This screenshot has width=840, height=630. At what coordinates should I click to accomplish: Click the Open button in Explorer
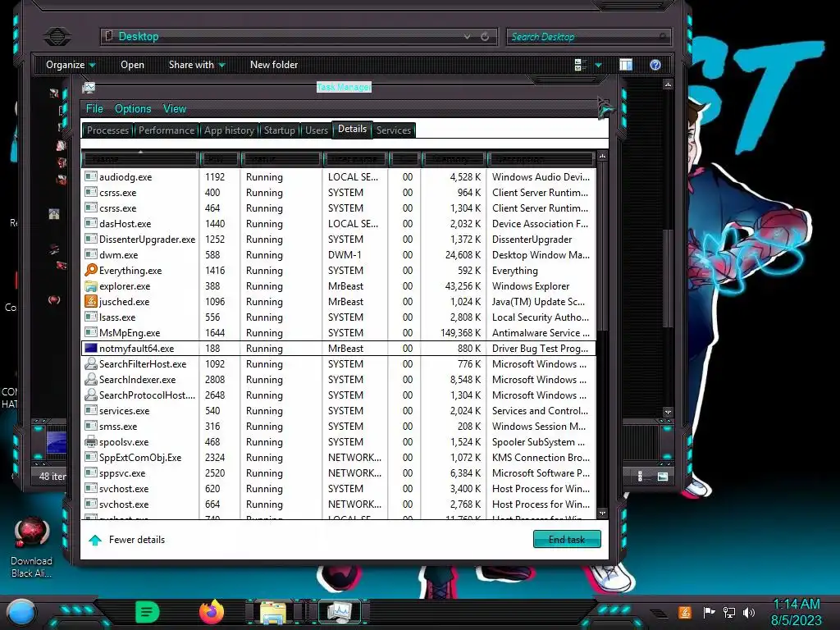[132, 65]
